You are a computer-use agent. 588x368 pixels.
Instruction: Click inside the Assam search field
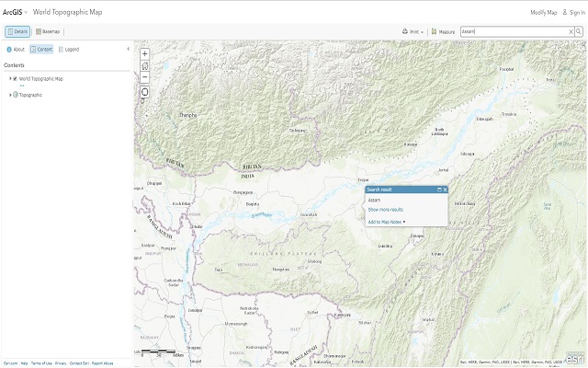coord(514,32)
